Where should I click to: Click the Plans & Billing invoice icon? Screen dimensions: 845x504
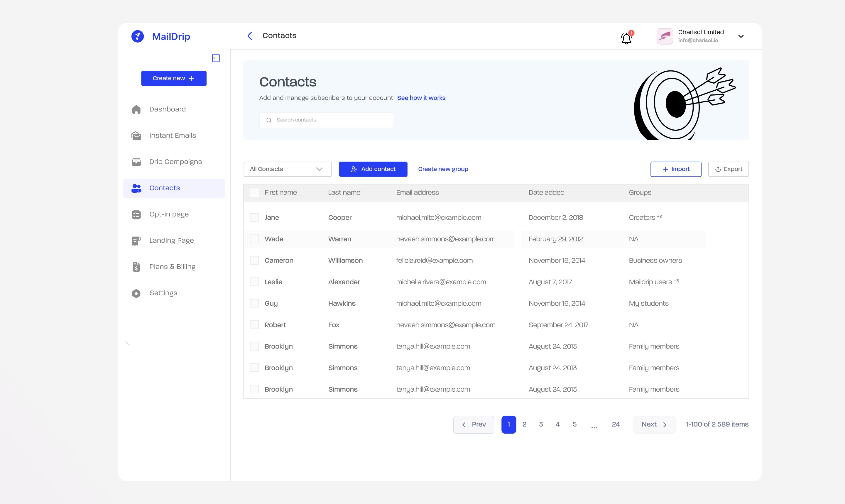click(136, 267)
